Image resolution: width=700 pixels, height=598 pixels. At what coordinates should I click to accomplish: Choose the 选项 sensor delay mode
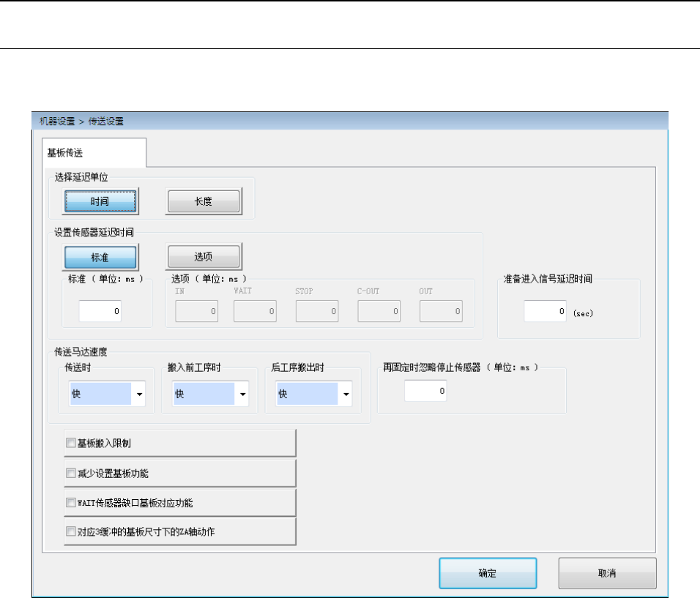coord(204,257)
